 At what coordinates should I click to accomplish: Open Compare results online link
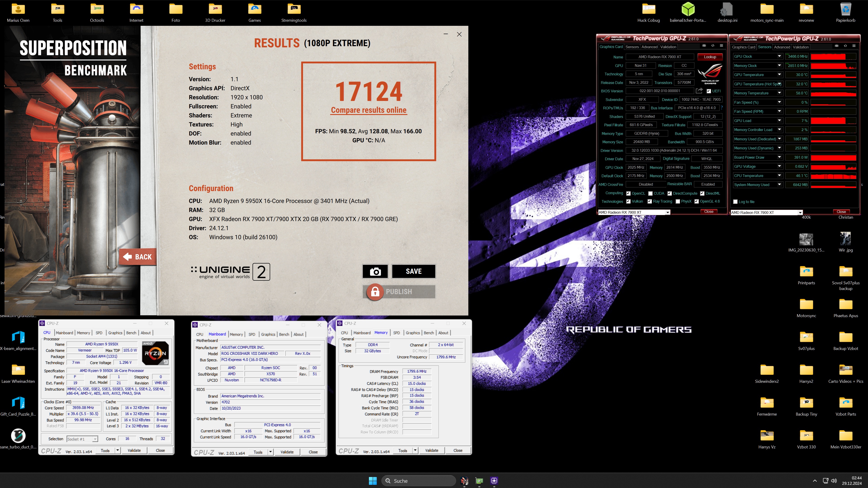pyautogui.click(x=369, y=110)
